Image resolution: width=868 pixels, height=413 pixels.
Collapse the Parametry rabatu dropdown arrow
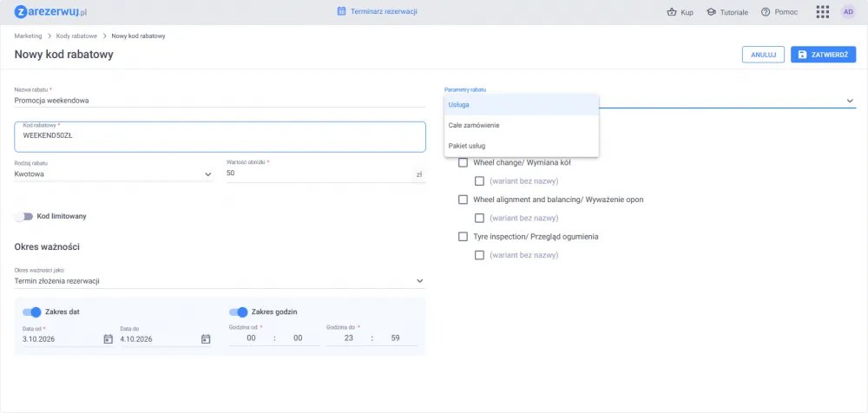coord(850,101)
